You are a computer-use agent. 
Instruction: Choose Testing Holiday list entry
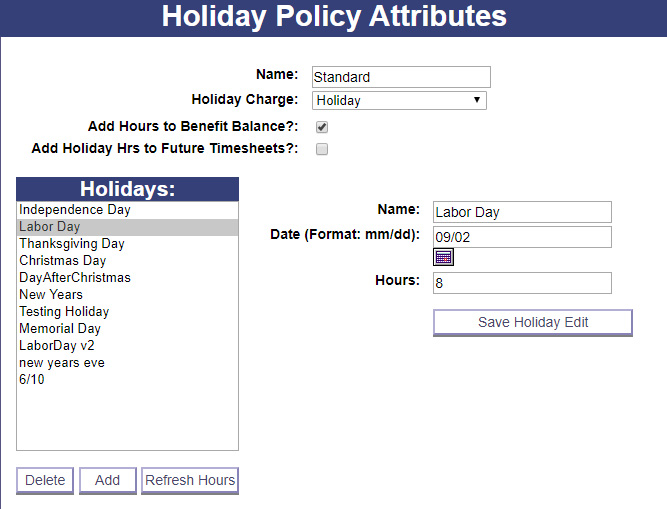[x=64, y=312]
